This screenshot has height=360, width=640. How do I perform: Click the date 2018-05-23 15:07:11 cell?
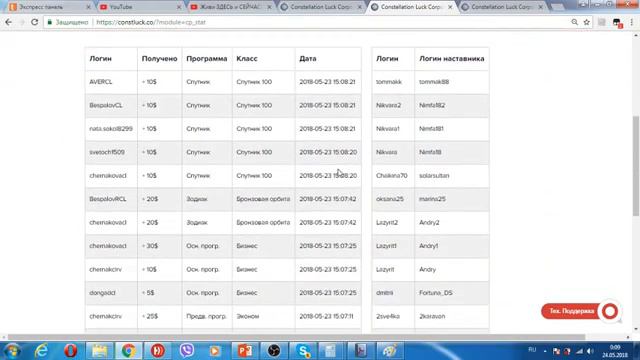327,316
